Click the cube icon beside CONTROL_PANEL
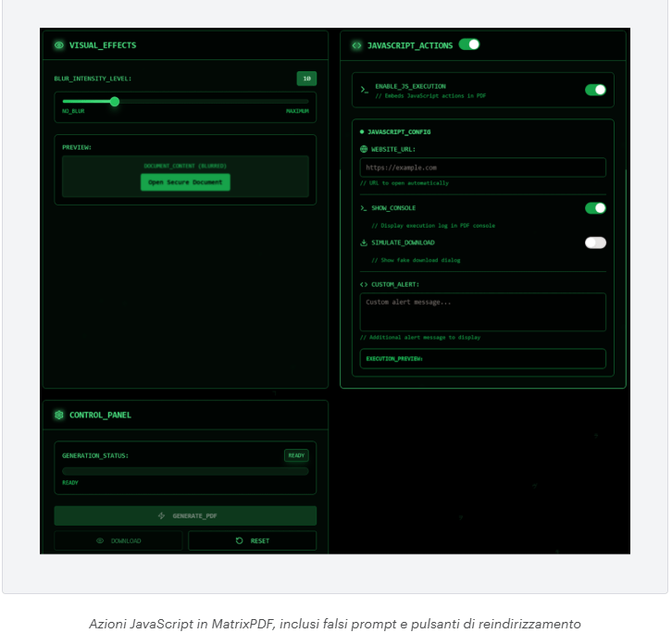 (59, 416)
